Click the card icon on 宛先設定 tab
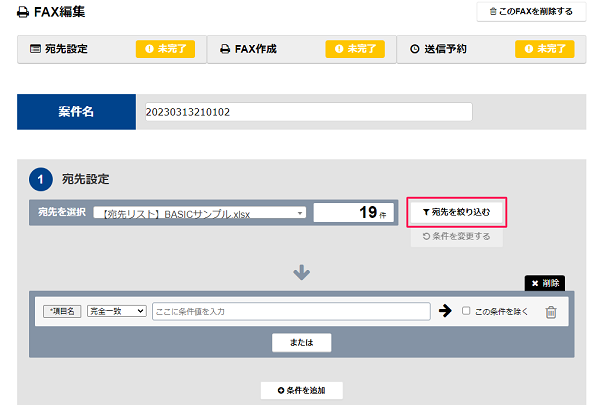 [35, 49]
